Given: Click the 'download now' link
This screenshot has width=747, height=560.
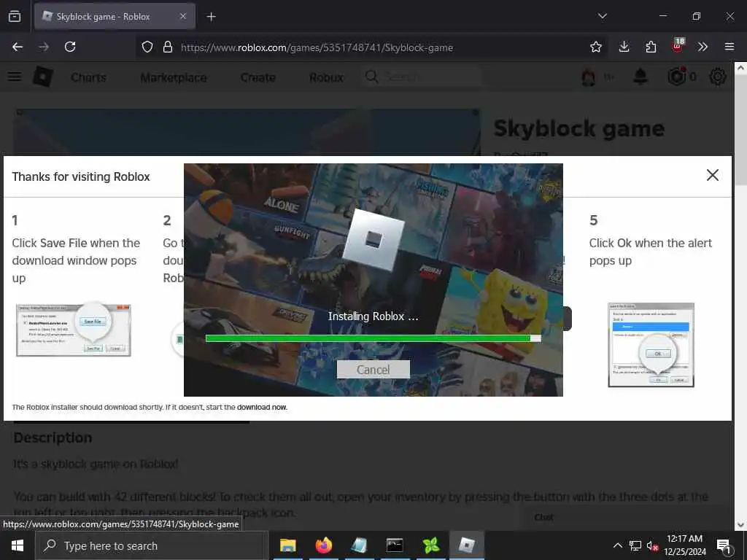Looking at the screenshot, I should [x=262, y=407].
